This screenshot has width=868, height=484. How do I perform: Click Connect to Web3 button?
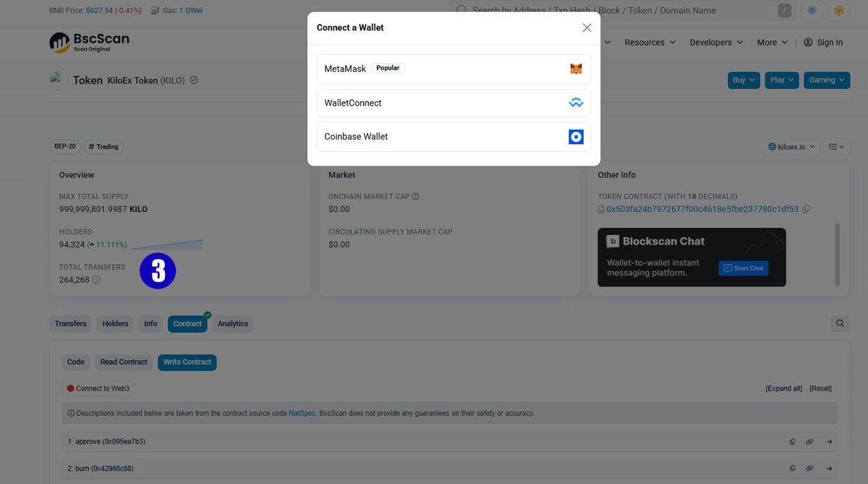coord(98,389)
